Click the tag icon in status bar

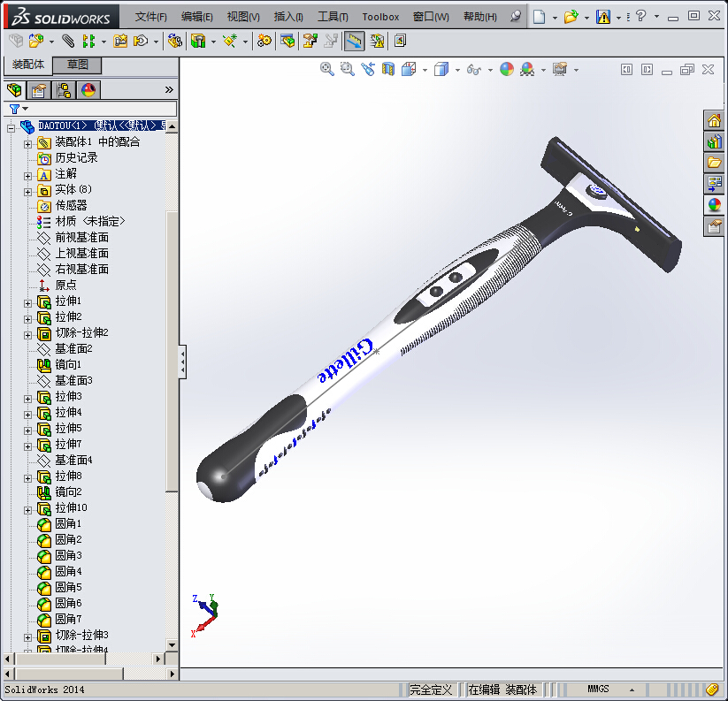coord(713,690)
